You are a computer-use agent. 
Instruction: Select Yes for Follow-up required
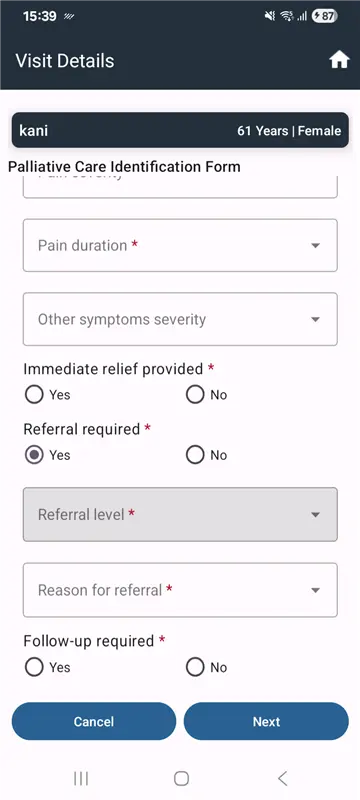point(47,667)
